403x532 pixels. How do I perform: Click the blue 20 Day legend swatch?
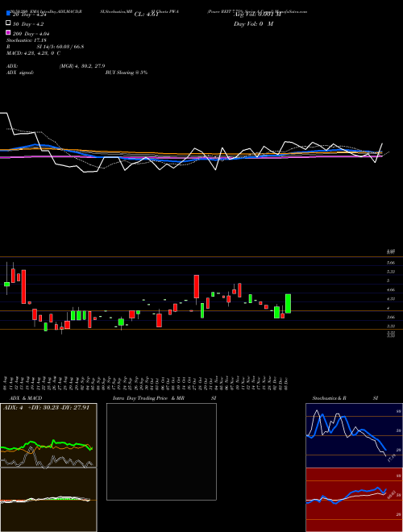pos(8,14)
